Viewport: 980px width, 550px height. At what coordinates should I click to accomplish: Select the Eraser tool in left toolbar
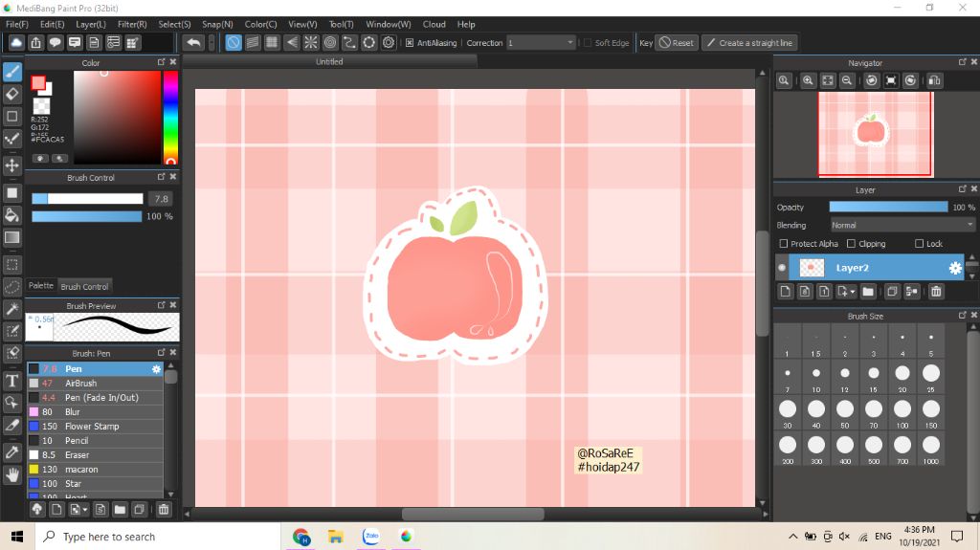coord(12,94)
